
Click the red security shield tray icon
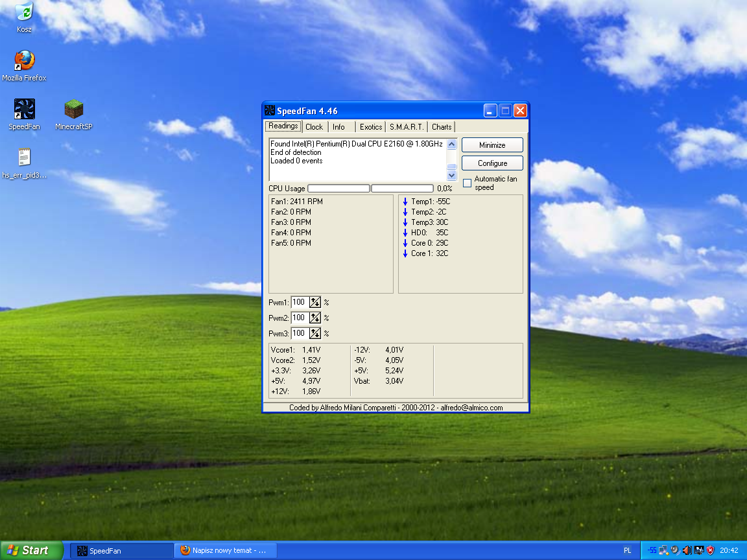710,550
